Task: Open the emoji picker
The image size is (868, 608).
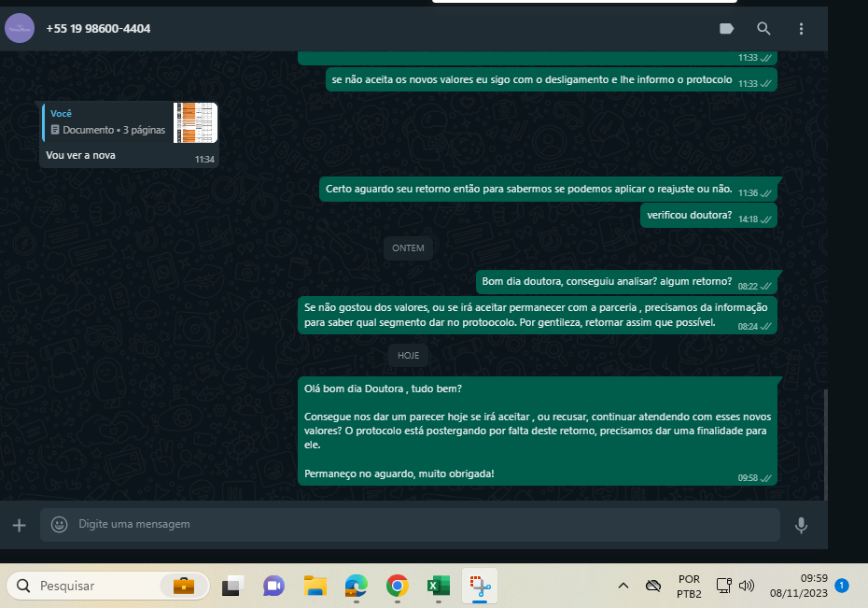Action: [x=59, y=524]
